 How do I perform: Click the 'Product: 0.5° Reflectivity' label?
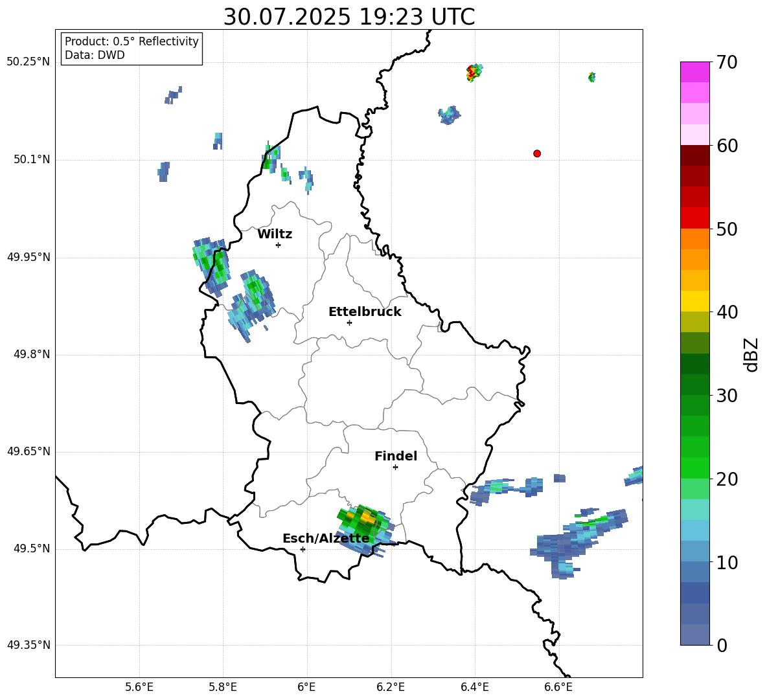click(x=132, y=41)
